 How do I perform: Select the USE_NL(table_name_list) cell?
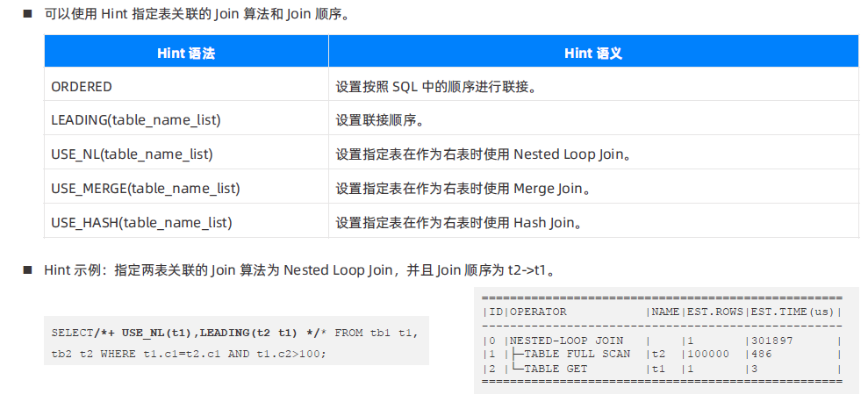(187, 154)
